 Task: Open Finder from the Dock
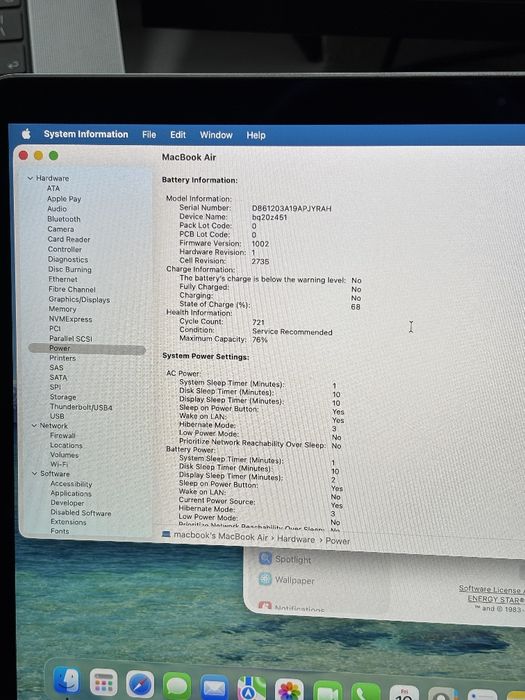[67, 681]
